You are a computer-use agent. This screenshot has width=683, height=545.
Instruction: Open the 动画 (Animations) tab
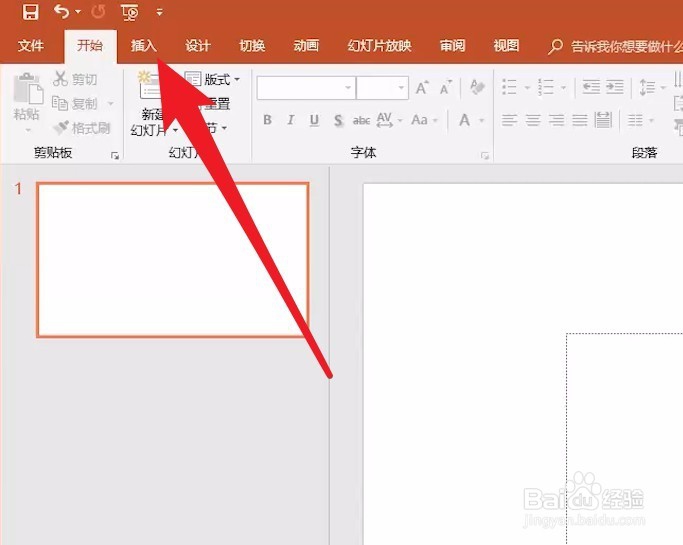pyautogui.click(x=306, y=45)
